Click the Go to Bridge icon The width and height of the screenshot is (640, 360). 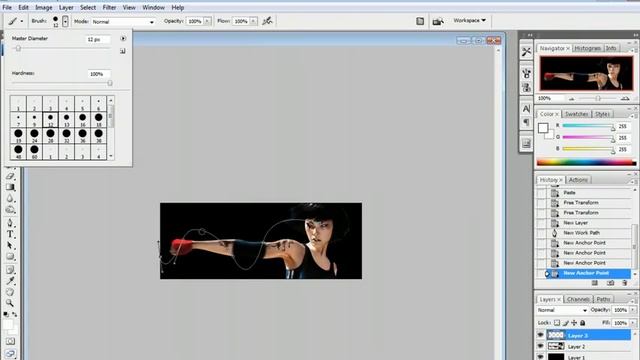tap(438, 21)
